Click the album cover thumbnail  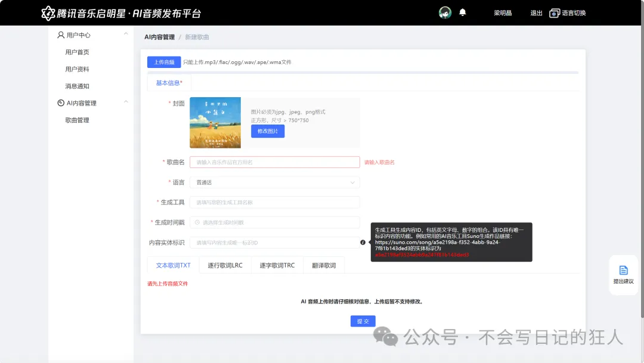coord(215,123)
